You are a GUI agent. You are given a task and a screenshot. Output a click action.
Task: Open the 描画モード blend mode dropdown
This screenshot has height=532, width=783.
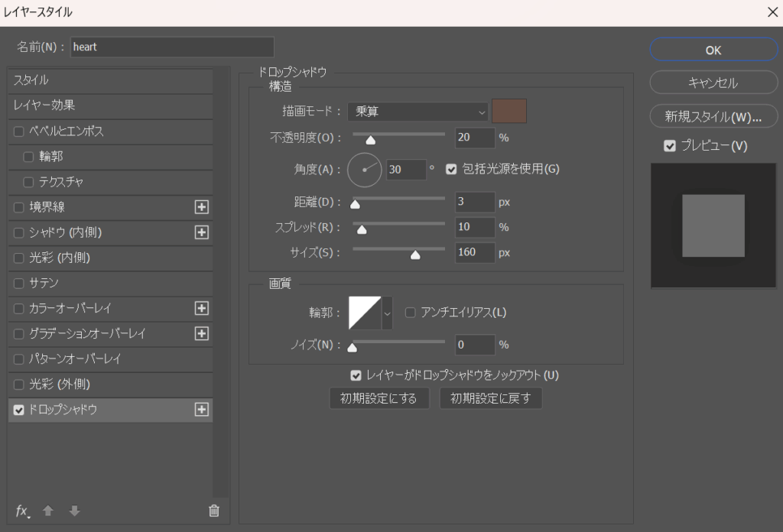[x=417, y=112]
